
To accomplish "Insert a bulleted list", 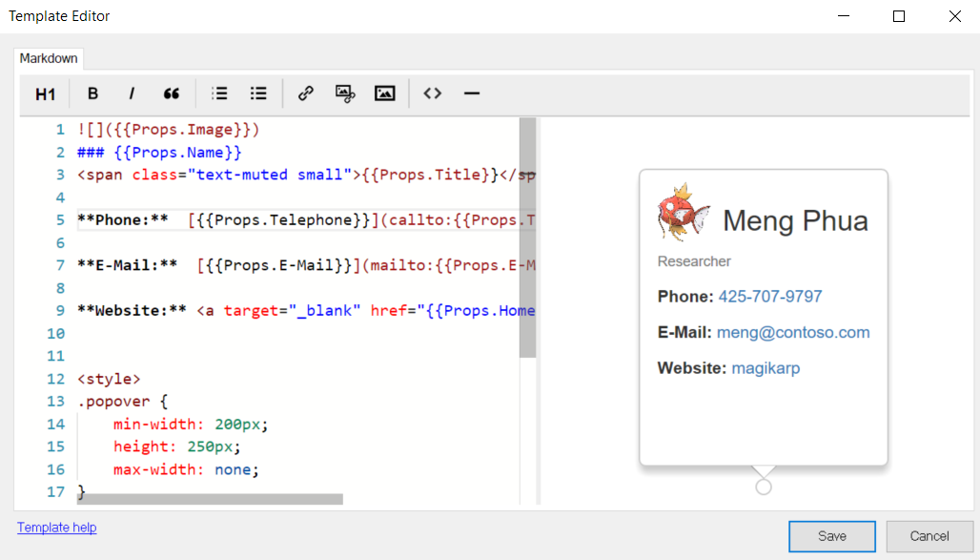I will tap(258, 93).
